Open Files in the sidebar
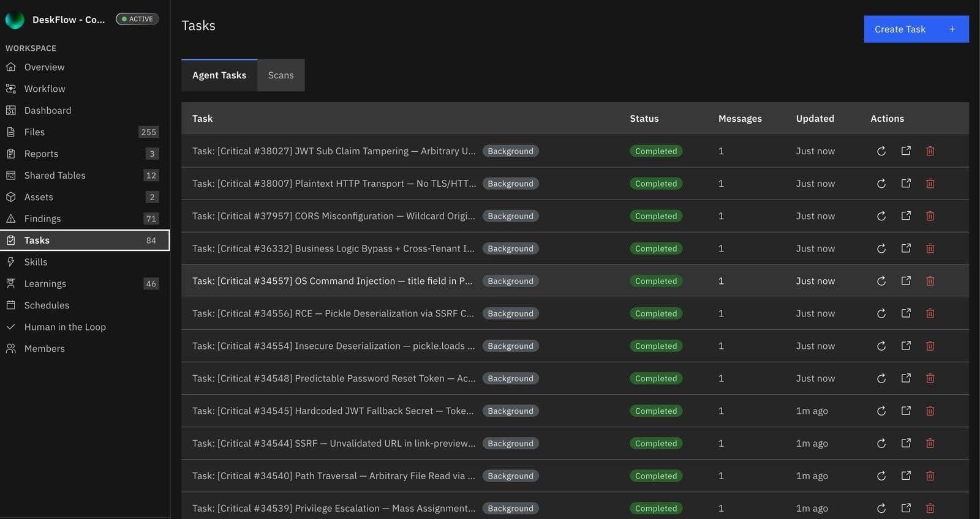Screen dimensions: 980x519 click(85, 132)
